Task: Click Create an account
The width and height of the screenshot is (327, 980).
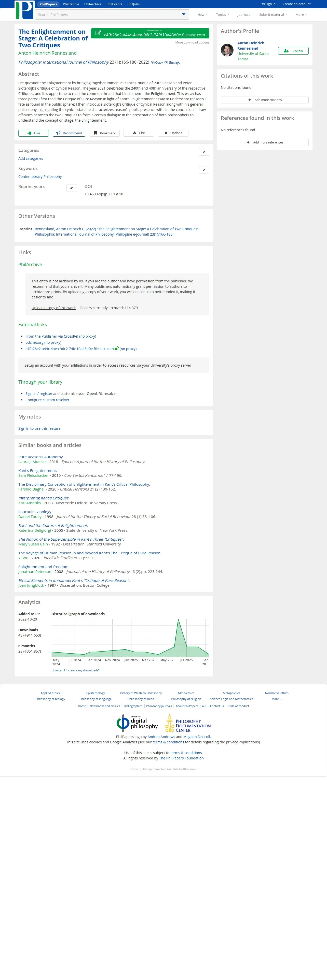Action: 296,4
